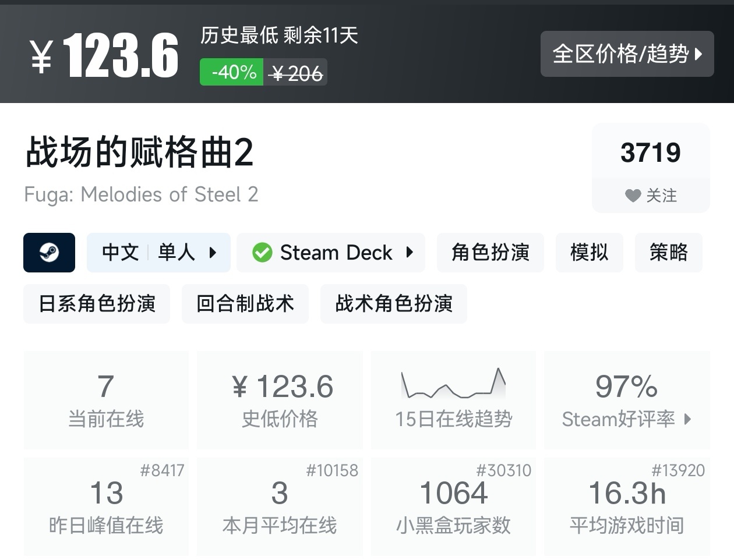Click the 关注 follow label
Image resolution: width=734 pixels, height=560 pixels.
tap(662, 196)
